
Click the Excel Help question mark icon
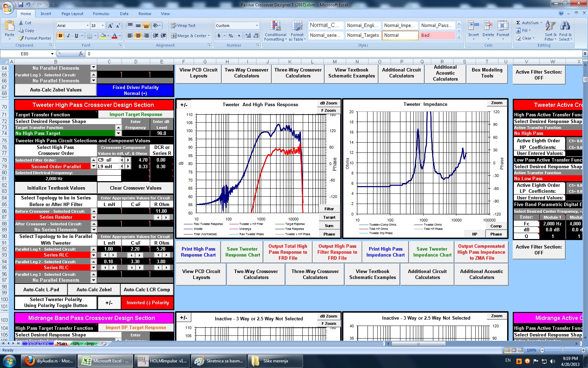[561, 13]
